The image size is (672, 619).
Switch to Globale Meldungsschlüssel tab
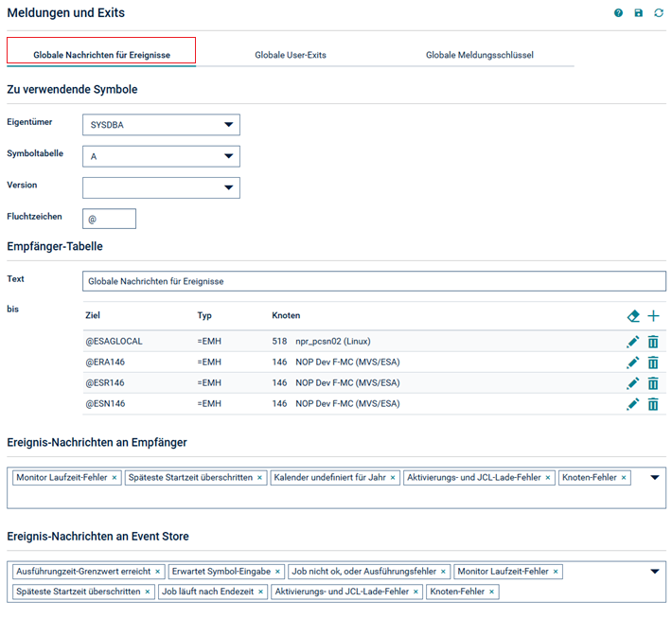(480, 55)
